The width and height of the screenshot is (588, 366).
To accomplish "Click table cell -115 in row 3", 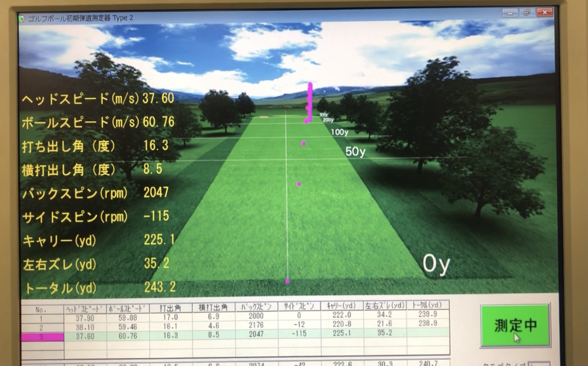I will tap(299, 333).
